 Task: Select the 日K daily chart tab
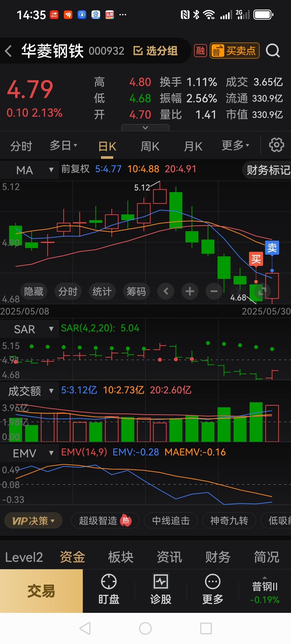107,146
